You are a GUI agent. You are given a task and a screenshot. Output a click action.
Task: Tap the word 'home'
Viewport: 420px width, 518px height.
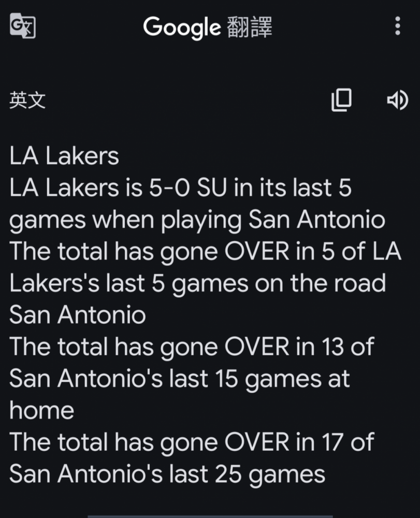pos(41,410)
